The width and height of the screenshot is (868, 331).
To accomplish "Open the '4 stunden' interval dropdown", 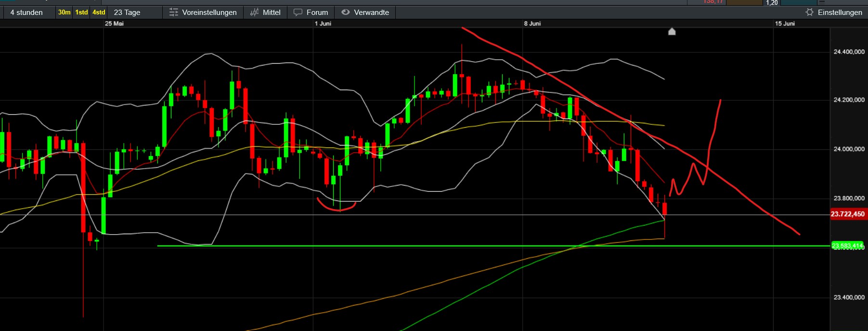I will point(29,13).
